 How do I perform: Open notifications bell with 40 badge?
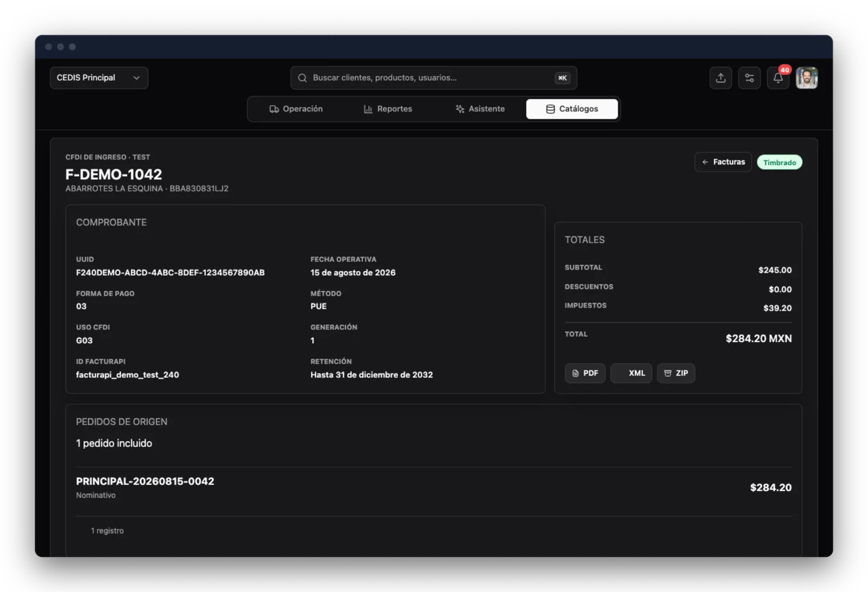coord(778,78)
